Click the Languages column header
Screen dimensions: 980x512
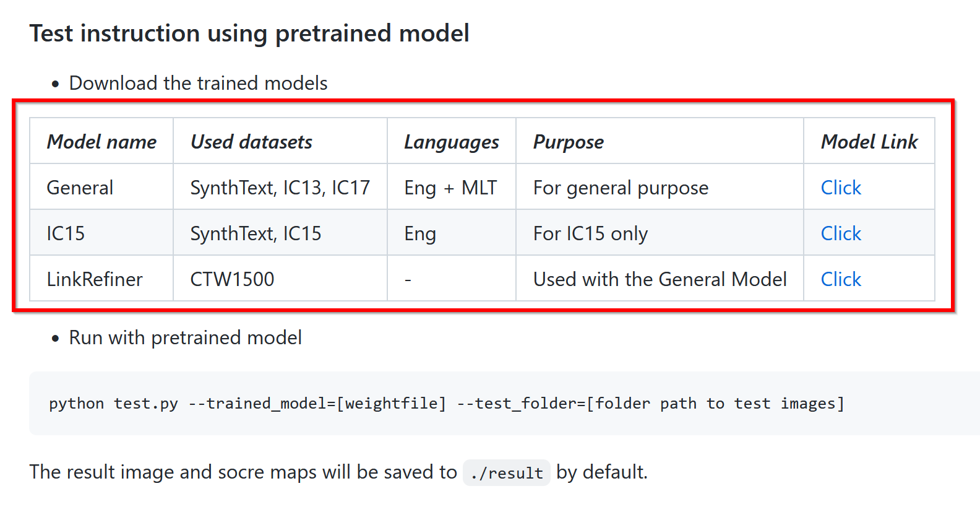tap(451, 142)
